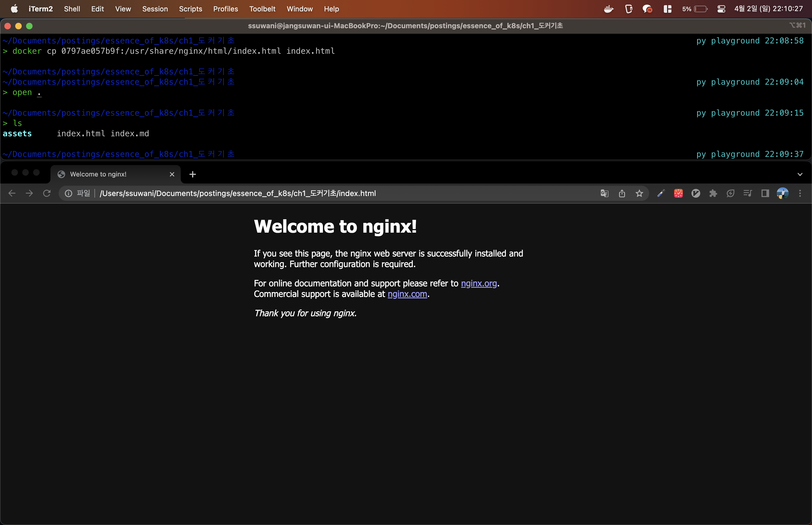
Task: Open the Edit menu
Action: 97,9
